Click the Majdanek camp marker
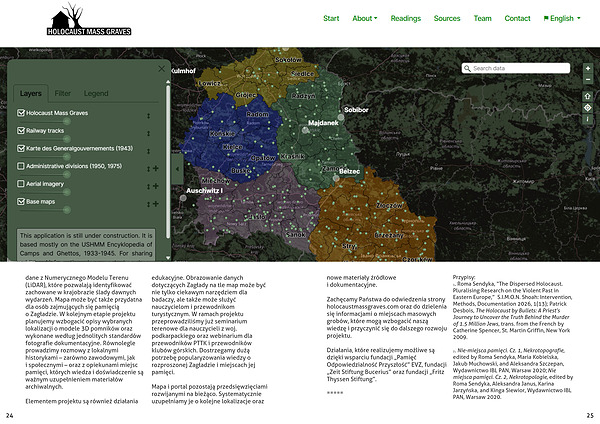 (x=305, y=130)
